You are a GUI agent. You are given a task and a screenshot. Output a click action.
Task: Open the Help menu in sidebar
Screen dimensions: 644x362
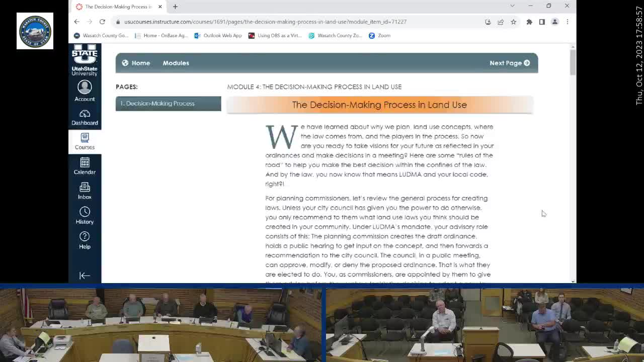(x=85, y=240)
